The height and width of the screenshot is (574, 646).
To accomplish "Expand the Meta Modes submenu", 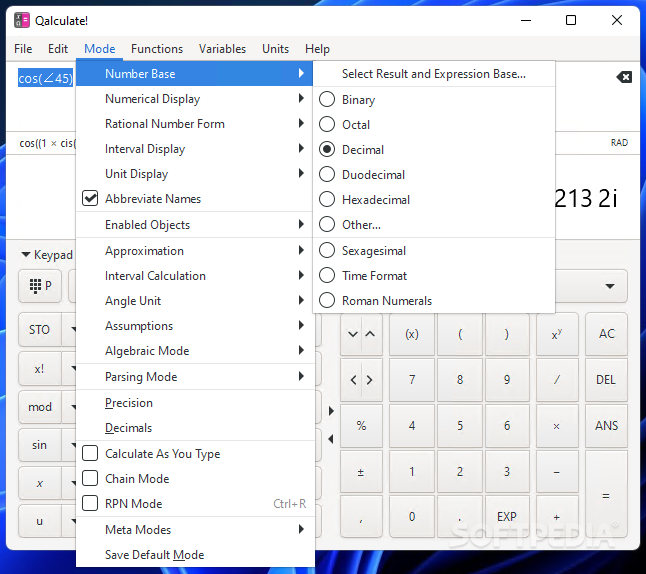I will [x=194, y=529].
